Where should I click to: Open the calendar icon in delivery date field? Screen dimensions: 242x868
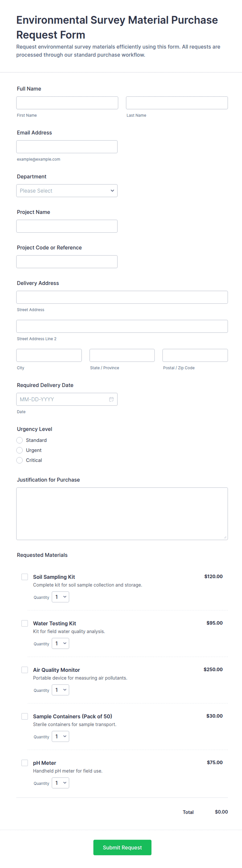coord(111,399)
